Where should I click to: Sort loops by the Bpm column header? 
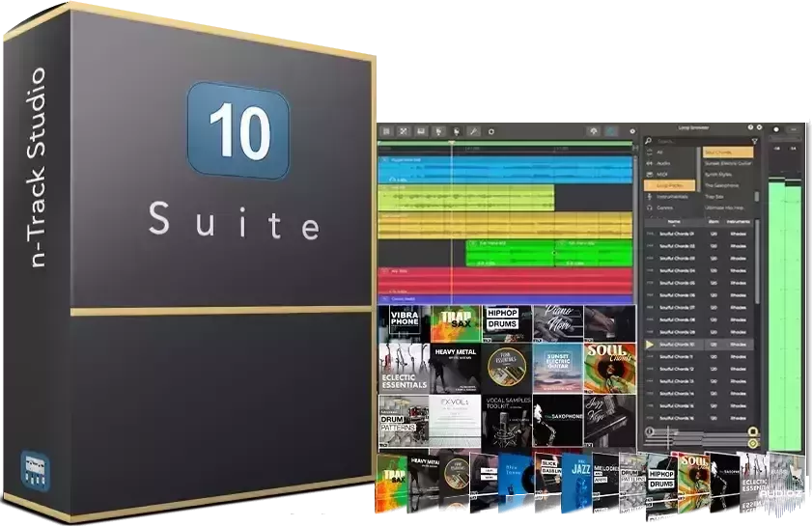[714, 222]
